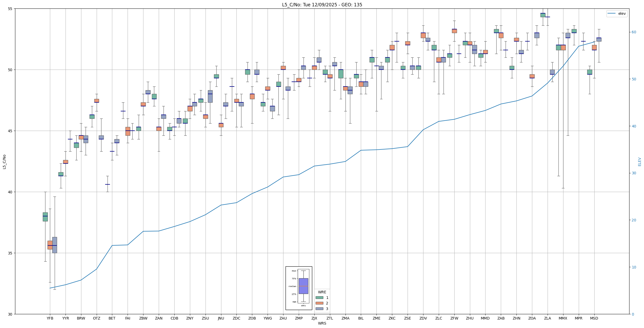Click the WRE legend title
The width and height of the screenshot is (644, 328).
tap(322, 292)
